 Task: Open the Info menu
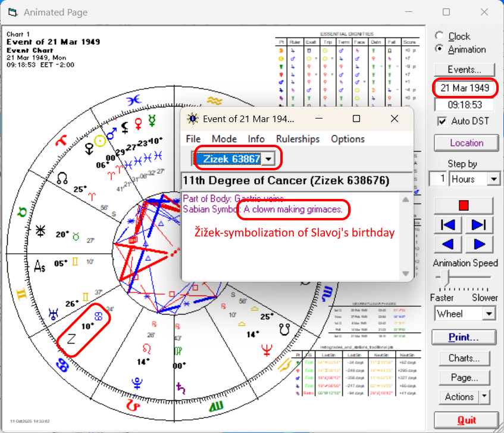pos(256,139)
